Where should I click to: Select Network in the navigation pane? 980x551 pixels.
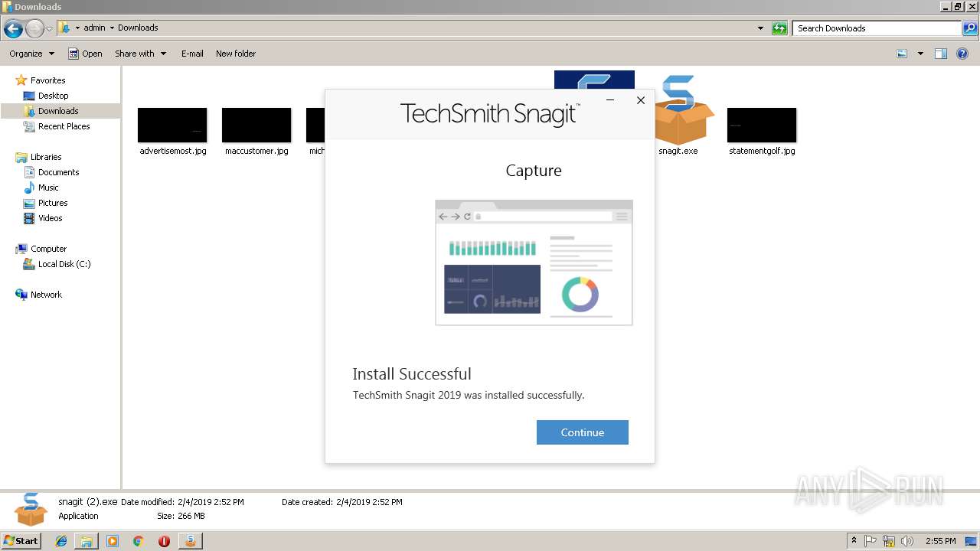(46, 295)
